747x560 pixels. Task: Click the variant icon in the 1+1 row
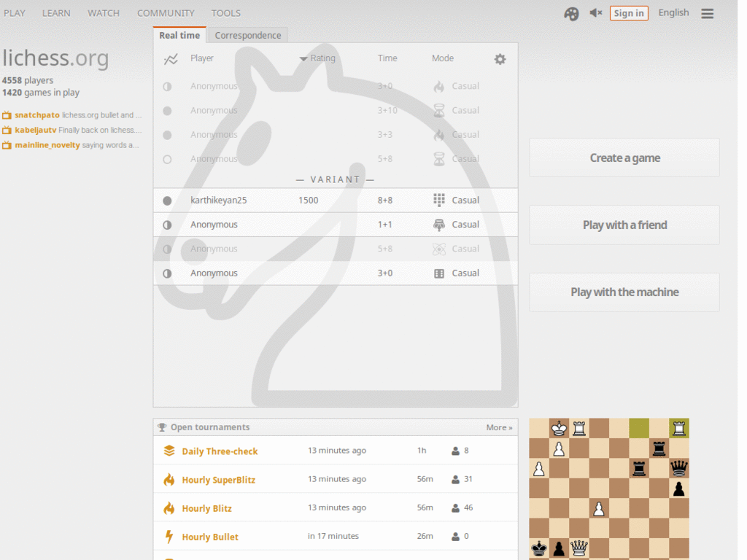pyautogui.click(x=438, y=225)
